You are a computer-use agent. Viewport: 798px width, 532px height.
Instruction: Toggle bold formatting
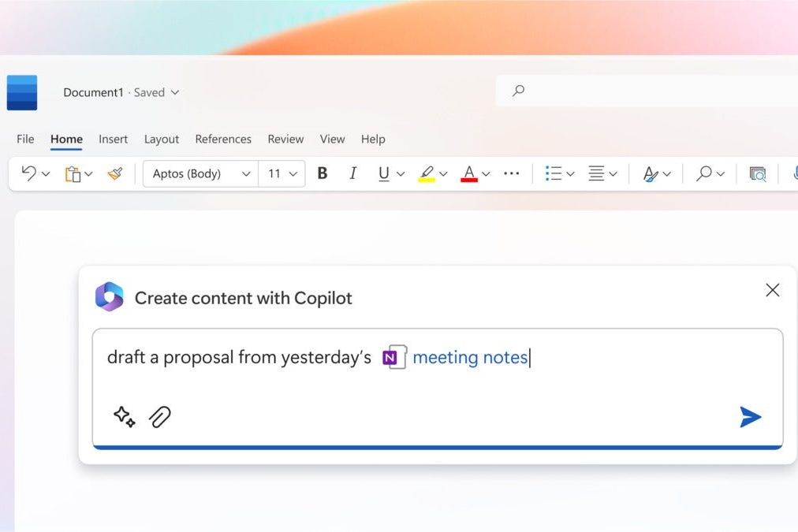click(322, 173)
